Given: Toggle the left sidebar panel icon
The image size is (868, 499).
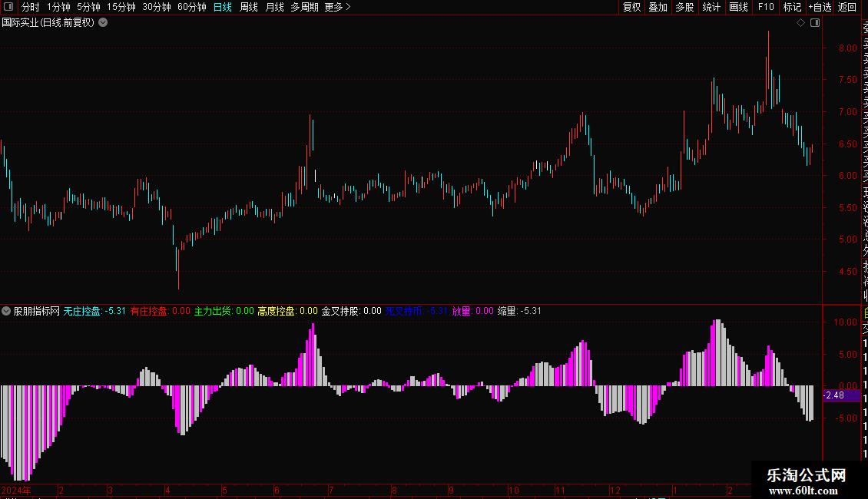Looking at the screenshot, I should 8,7.
